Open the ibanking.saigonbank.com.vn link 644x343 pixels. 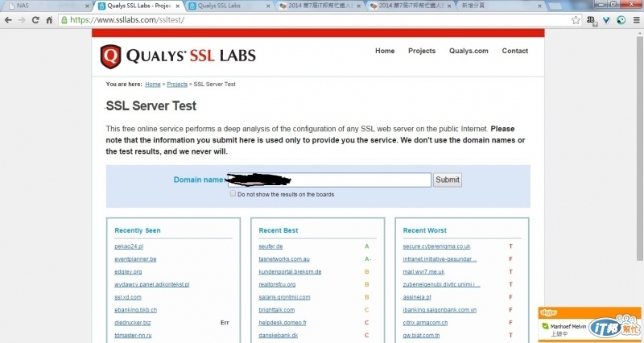click(x=440, y=310)
